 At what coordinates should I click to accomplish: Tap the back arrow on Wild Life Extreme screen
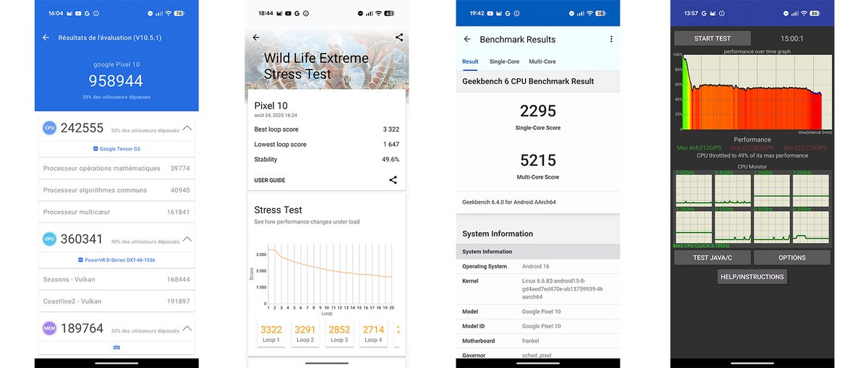[x=256, y=38]
